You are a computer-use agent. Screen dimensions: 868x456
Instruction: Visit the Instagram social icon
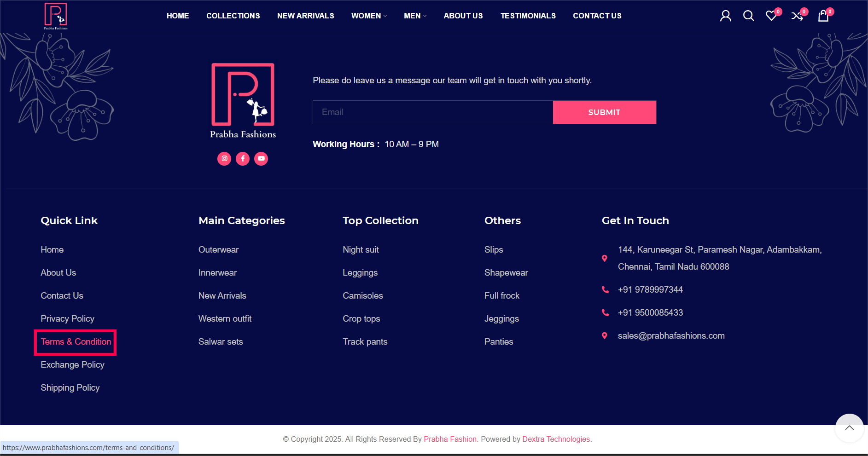point(224,159)
